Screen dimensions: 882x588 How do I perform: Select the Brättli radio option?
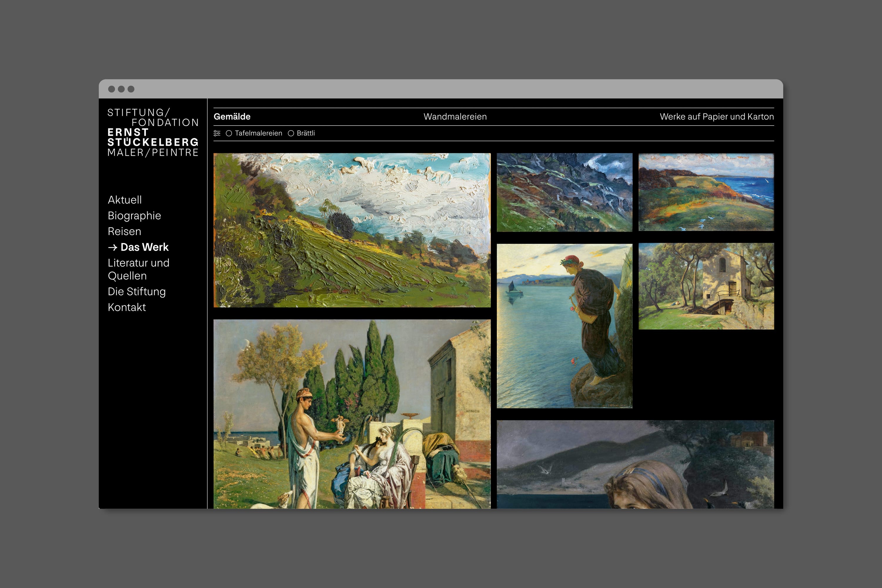[291, 133]
